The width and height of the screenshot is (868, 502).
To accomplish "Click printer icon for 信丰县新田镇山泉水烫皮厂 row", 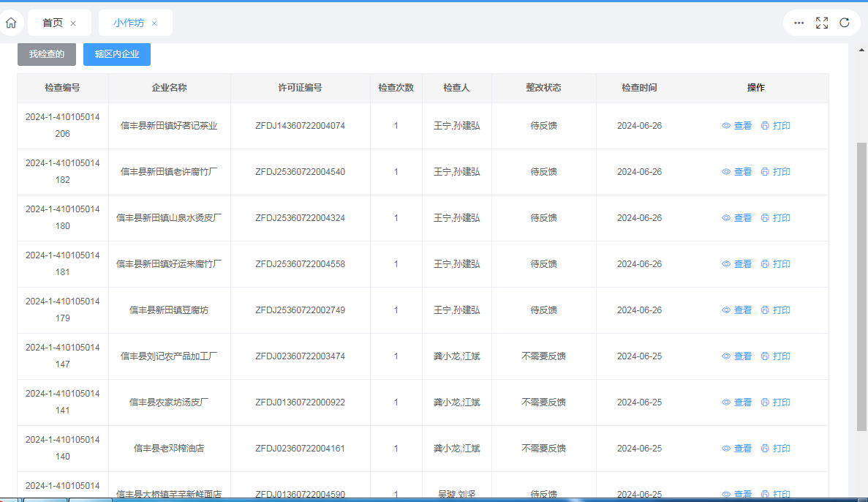I will (x=765, y=218).
